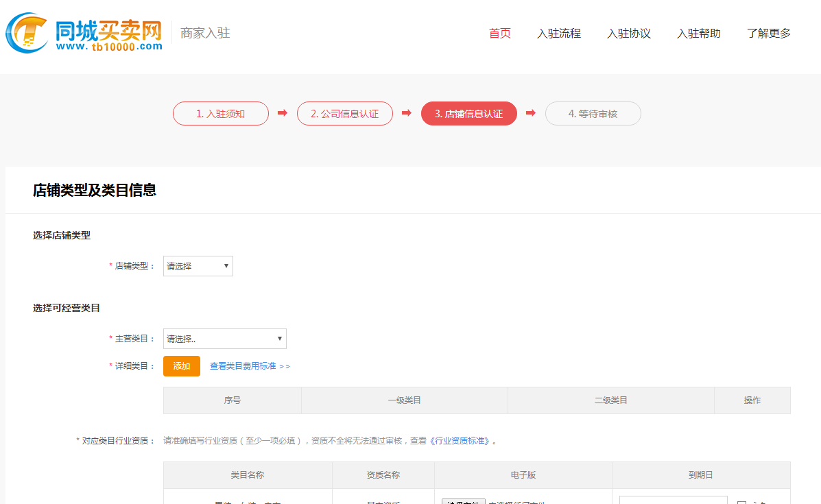Click 了解更多 in the navigation bar
821x504 pixels.
coord(768,33)
